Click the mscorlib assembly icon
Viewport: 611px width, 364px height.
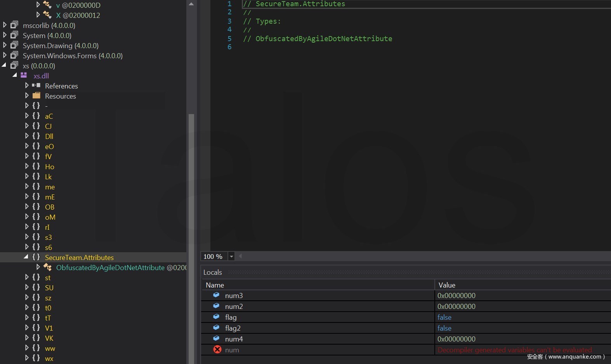[14, 25]
